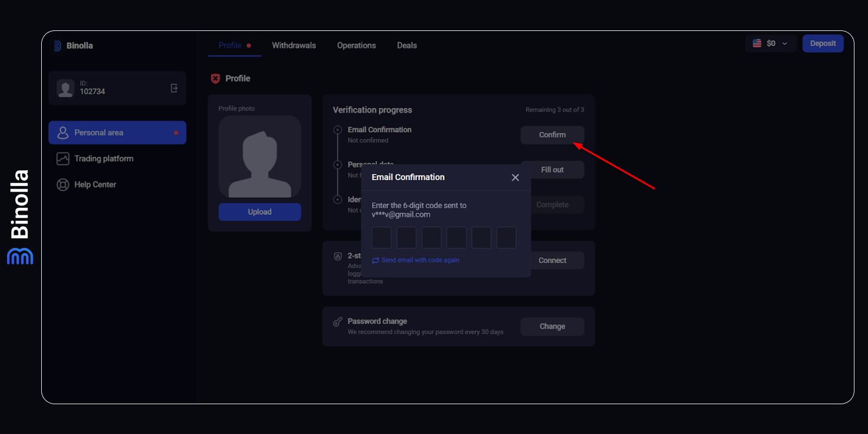
Task: Click the Binolla logo in sidebar header
Action: 73,46
